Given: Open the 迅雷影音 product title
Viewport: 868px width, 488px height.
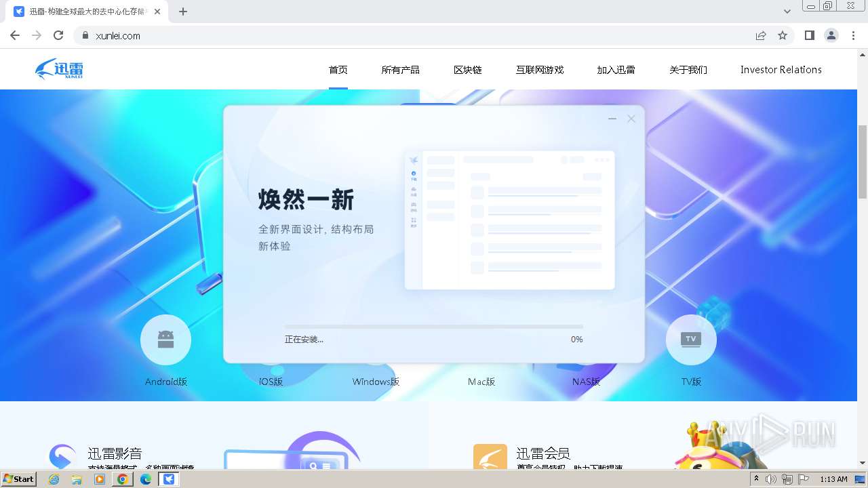Looking at the screenshot, I should coord(115,453).
